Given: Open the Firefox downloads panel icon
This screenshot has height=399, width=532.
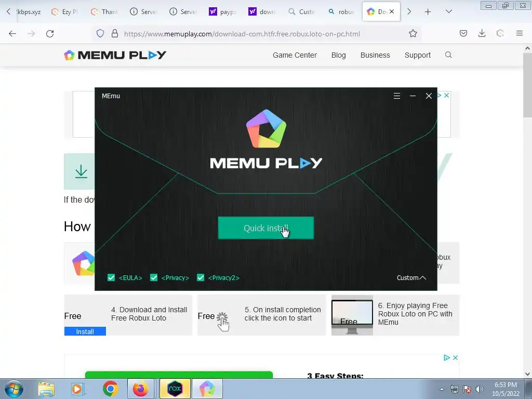Looking at the screenshot, I should pos(482,33).
